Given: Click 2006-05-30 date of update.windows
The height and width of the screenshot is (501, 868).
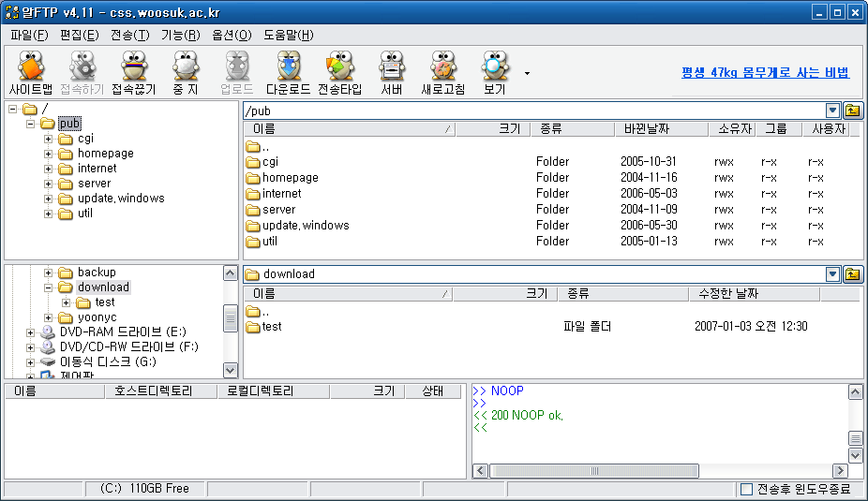Looking at the screenshot, I should (x=649, y=226).
